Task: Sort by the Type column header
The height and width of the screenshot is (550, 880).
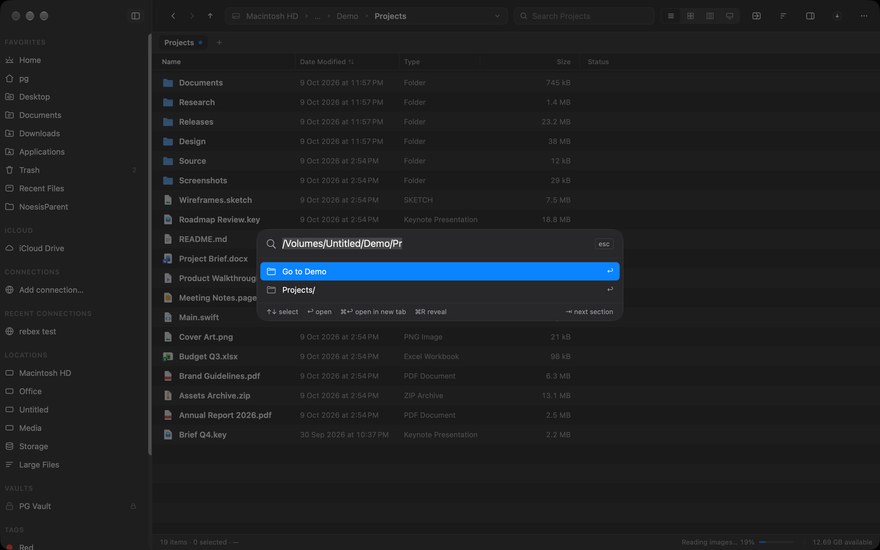Action: [411, 62]
